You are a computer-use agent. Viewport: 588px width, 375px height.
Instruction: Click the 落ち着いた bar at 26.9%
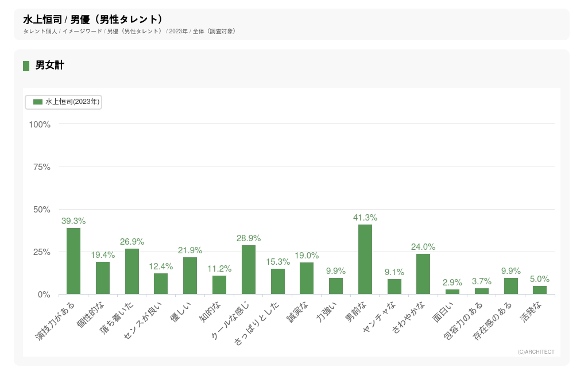pos(132,272)
